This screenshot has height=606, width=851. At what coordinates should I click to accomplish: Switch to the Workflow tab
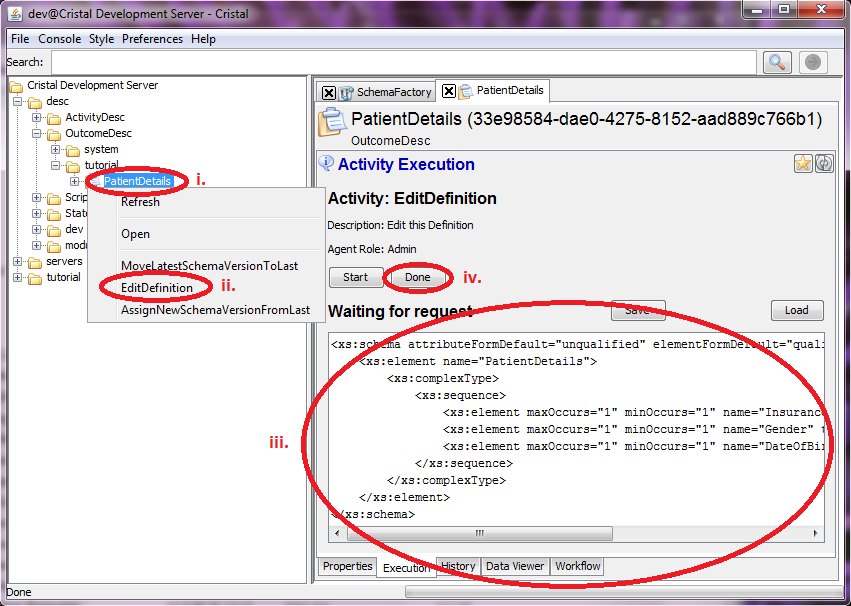(577, 566)
